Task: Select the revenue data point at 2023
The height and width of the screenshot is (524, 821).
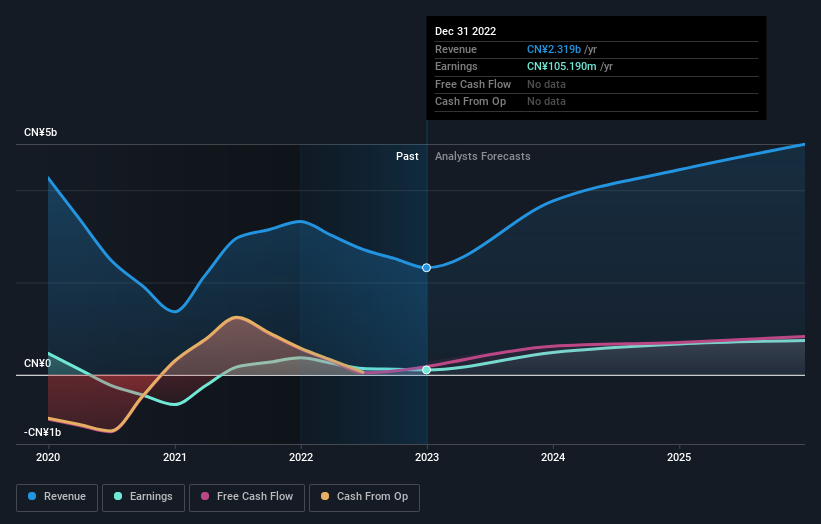Action: (x=427, y=268)
